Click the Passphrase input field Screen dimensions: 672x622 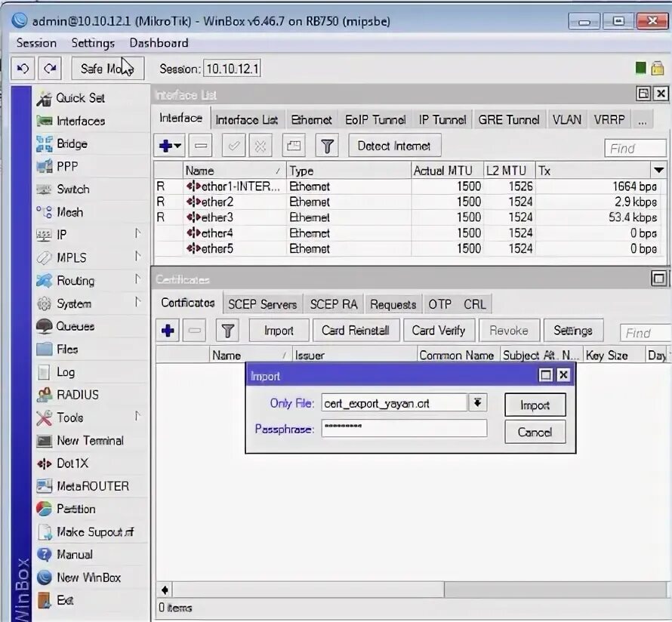(x=404, y=428)
